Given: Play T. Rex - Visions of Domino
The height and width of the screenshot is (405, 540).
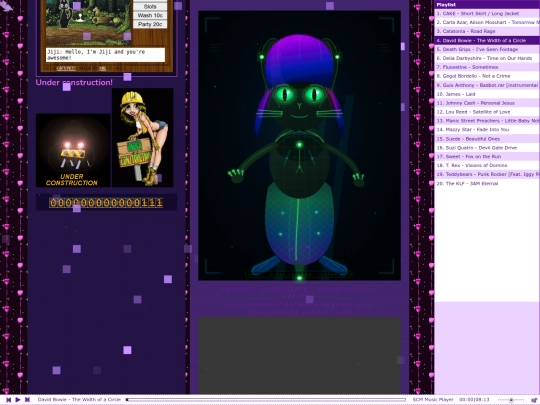Looking at the screenshot, I should 487,166.
